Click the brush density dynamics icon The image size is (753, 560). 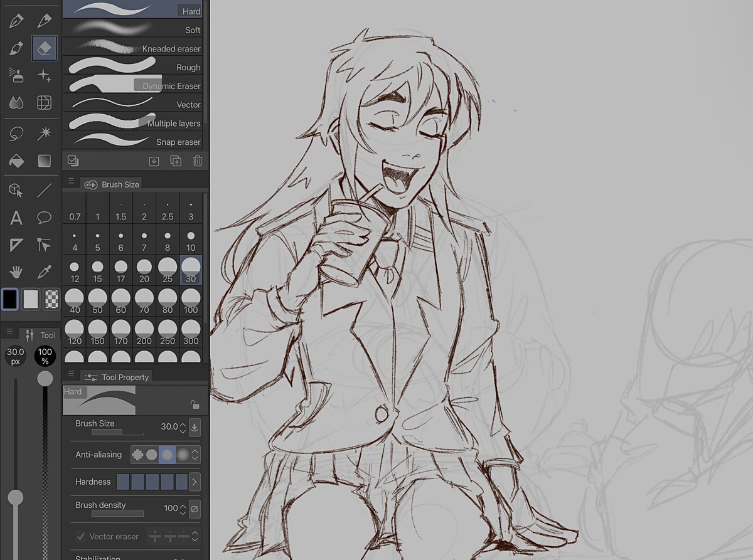coord(195,509)
